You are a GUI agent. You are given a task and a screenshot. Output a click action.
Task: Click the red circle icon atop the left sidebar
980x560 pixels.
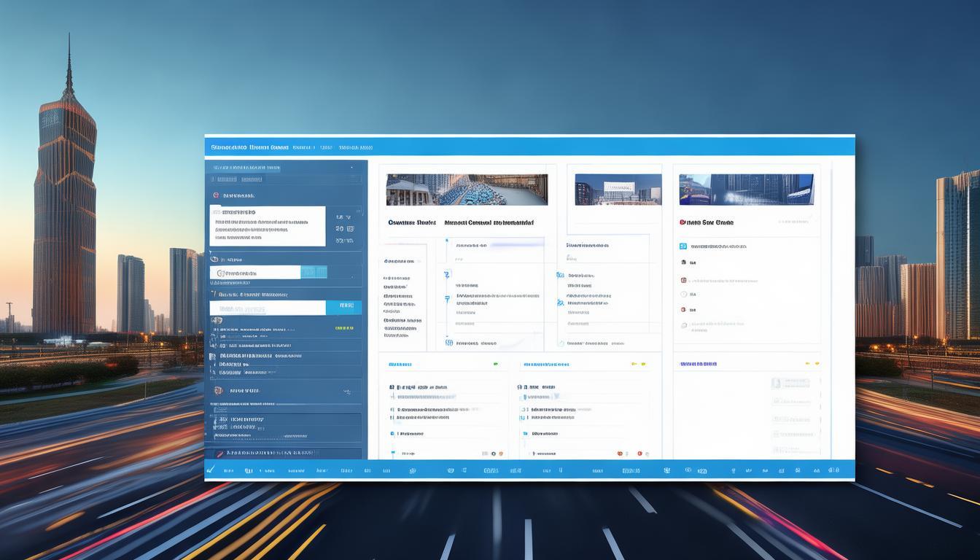(x=216, y=195)
